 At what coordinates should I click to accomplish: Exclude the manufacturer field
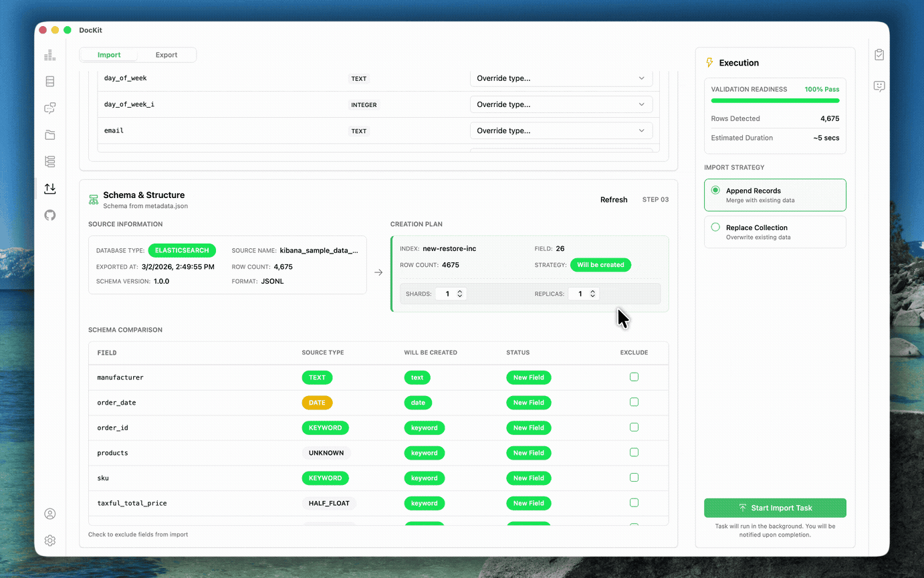(634, 377)
